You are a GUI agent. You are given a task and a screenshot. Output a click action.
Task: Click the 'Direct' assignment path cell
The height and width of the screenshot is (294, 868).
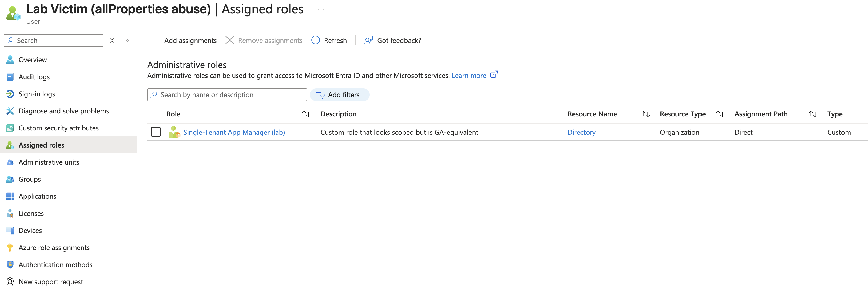point(743,132)
